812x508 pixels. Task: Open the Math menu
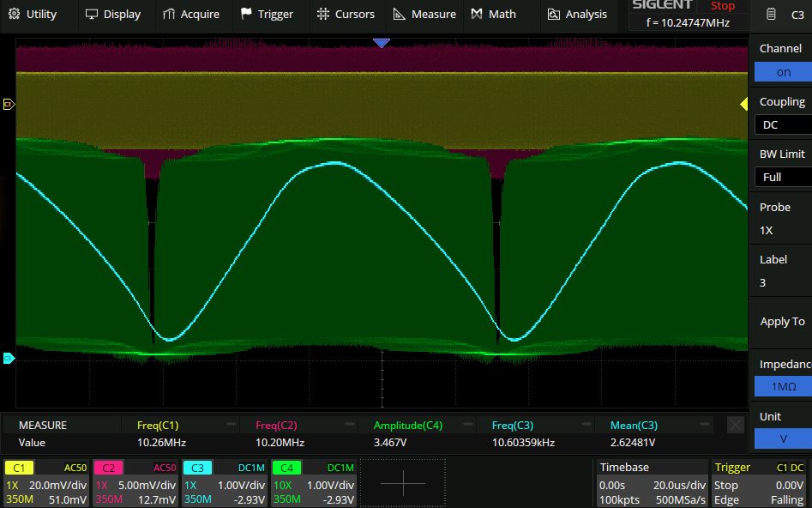(x=494, y=14)
